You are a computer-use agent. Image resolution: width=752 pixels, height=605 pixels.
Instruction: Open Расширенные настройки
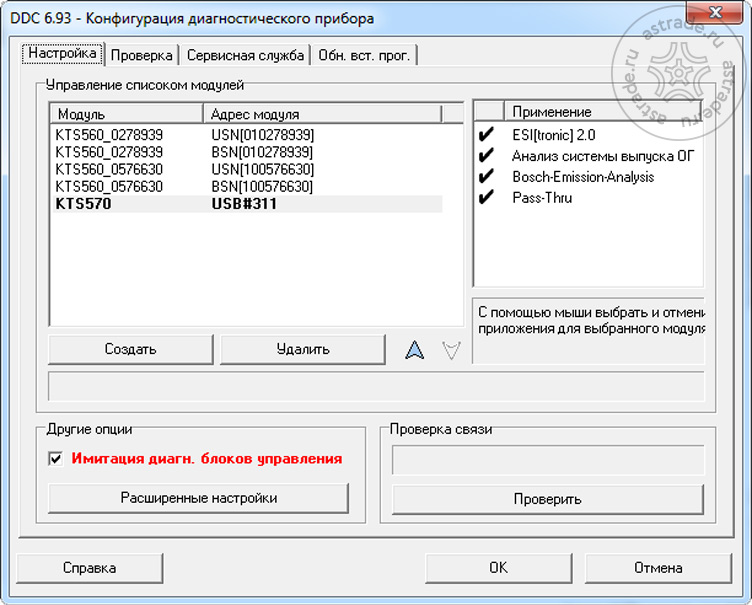pyautogui.click(x=199, y=498)
